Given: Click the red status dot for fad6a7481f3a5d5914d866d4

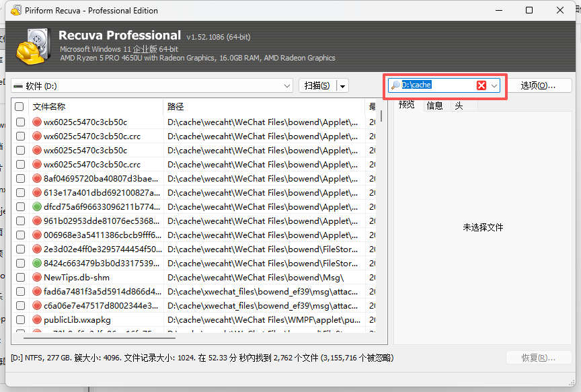Looking at the screenshot, I should click(x=37, y=291).
